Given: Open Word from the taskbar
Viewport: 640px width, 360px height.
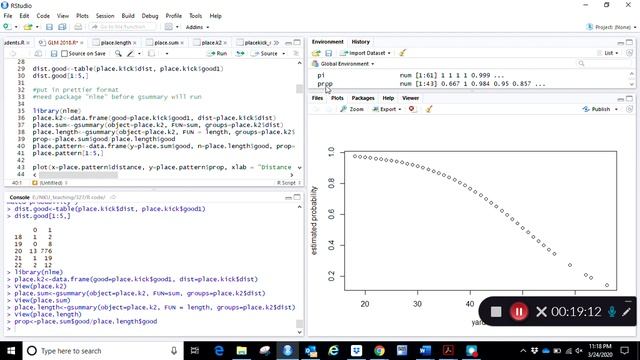Looking at the screenshot, I should point(425,351).
